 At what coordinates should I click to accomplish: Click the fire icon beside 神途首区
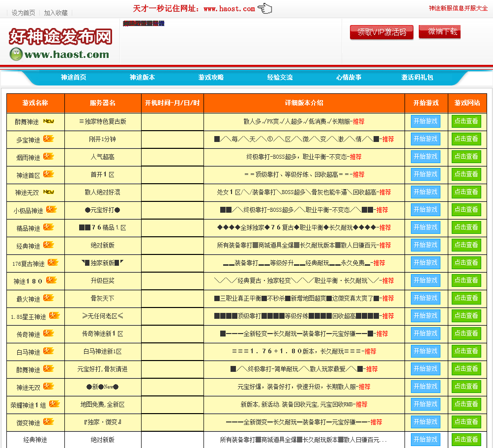coord(49,174)
